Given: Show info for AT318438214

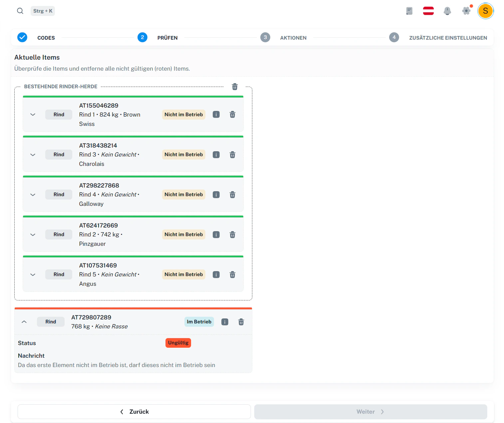Looking at the screenshot, I should point(216,155).
